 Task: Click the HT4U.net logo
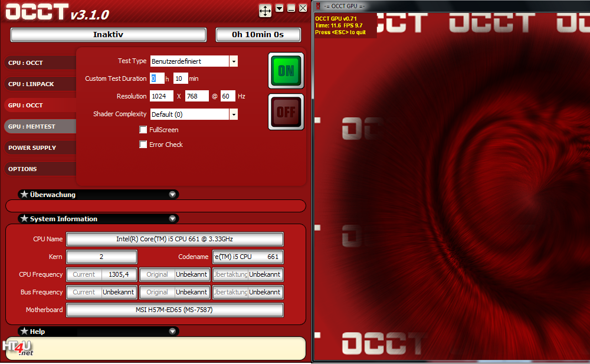(x=18, y=348)
